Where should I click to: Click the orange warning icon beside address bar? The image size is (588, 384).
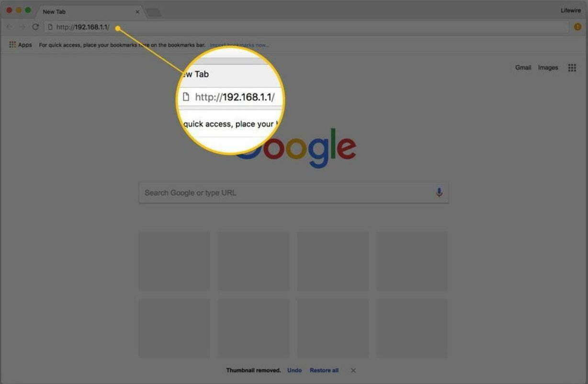(577, 27)
